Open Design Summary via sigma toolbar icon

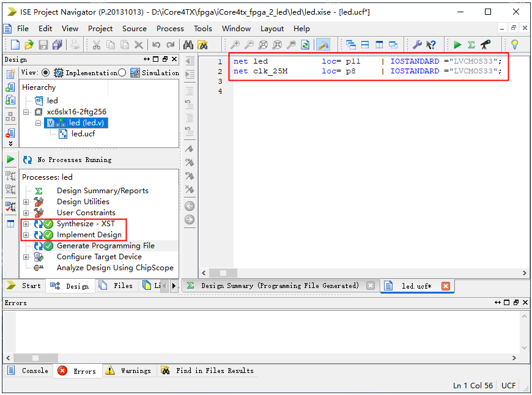click(x=471, y=45)
